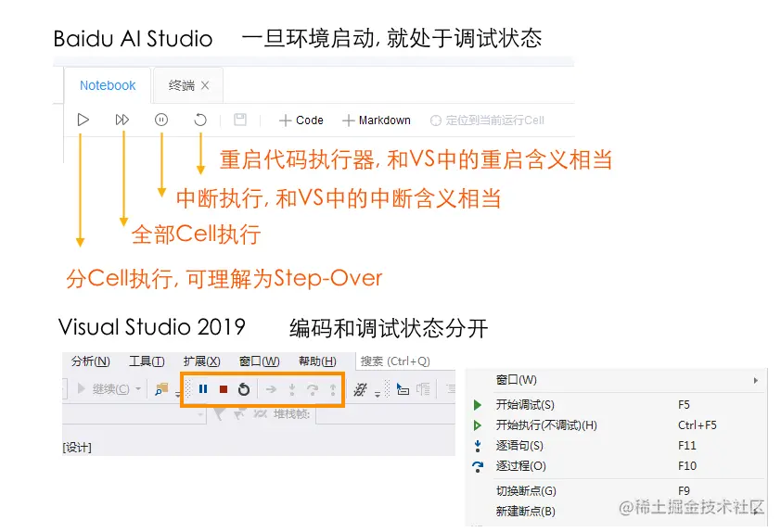Choose 切换断点(G) from the menu

tap(617, 490)
